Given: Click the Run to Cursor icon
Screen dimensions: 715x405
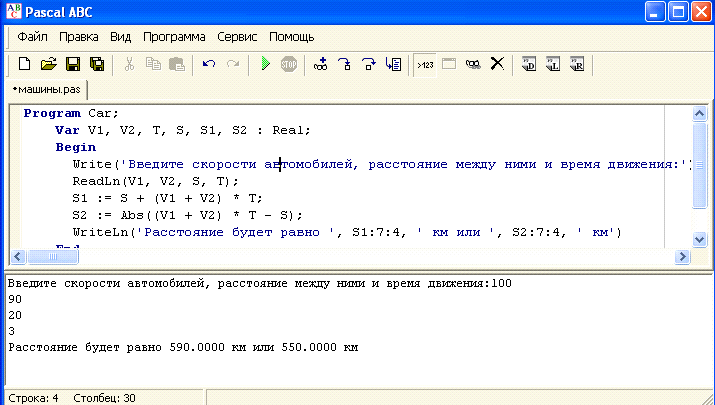Looking at the screenshot, I should (x=393, y=64).
